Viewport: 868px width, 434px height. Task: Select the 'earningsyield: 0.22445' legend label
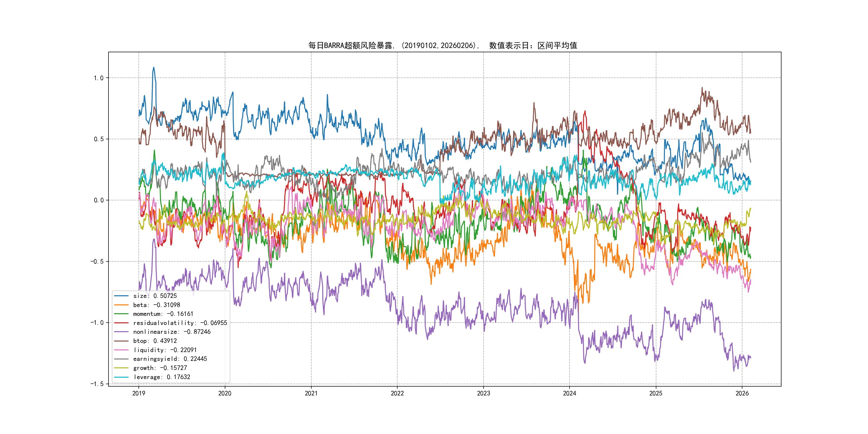point(170,359)
